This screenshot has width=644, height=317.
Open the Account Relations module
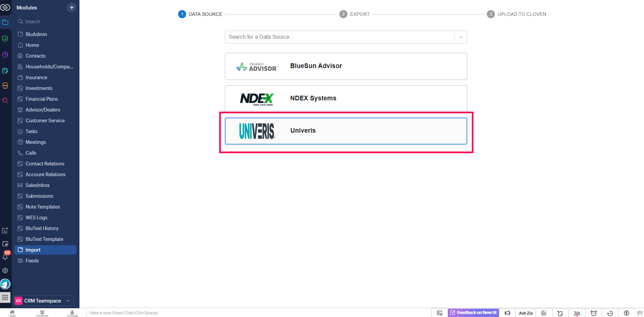(45, 175)
